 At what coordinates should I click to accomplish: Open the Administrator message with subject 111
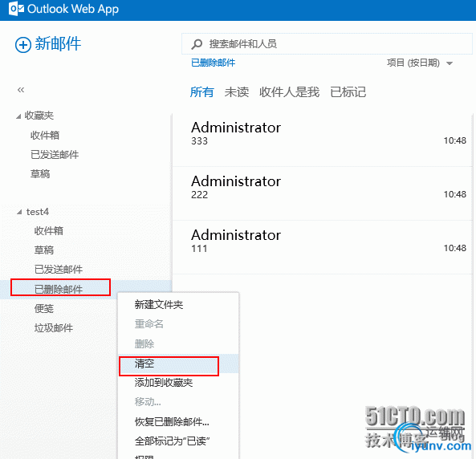click(323, 247)
